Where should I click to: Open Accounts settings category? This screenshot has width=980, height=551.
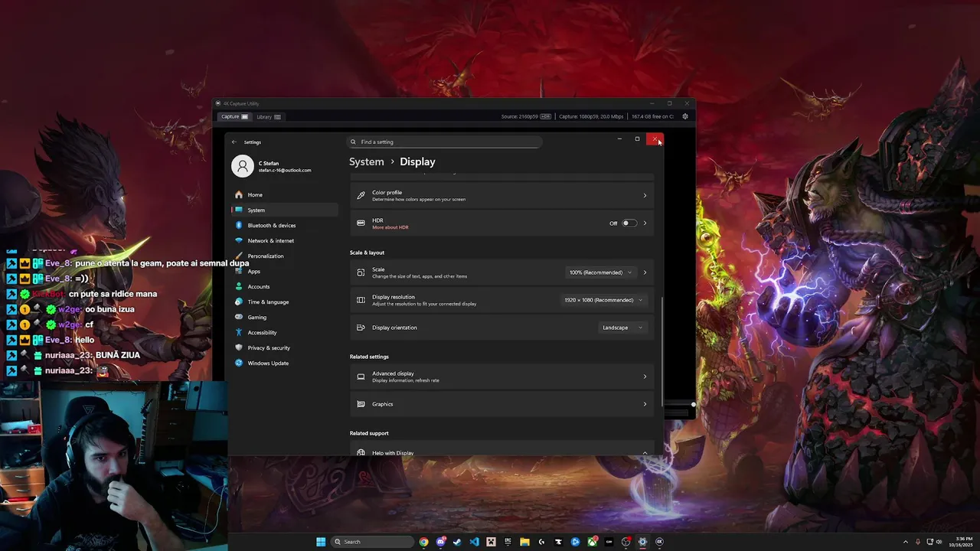[x=283, y=286]
